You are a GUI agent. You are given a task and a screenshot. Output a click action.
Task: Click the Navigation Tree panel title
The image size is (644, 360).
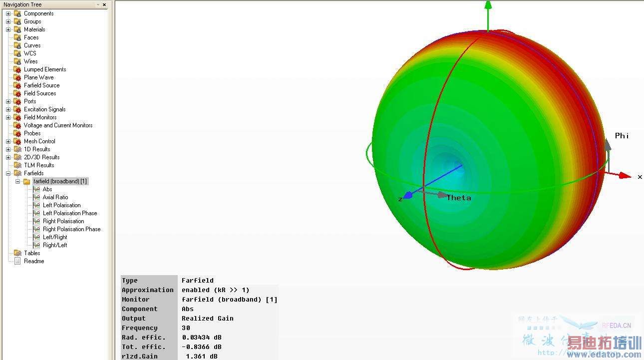coord(22,4)
